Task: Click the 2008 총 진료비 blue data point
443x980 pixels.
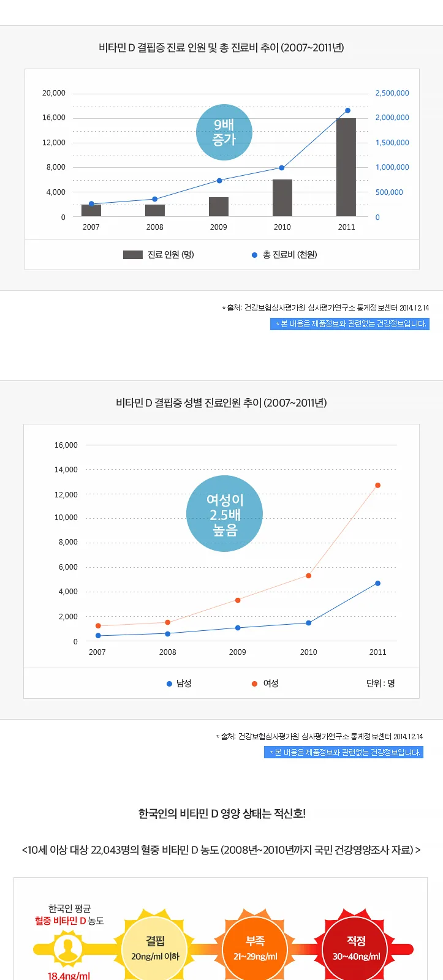Action: [154, 199]
